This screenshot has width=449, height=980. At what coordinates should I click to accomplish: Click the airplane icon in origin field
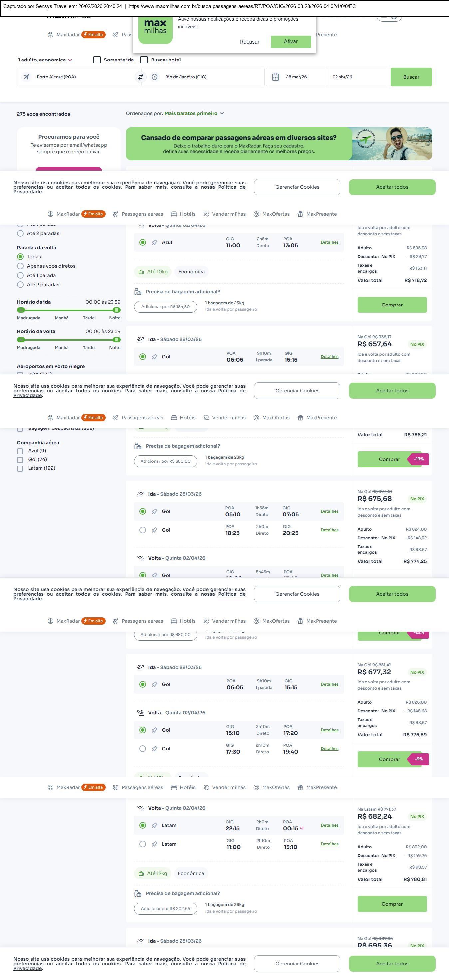click(26, 77)
